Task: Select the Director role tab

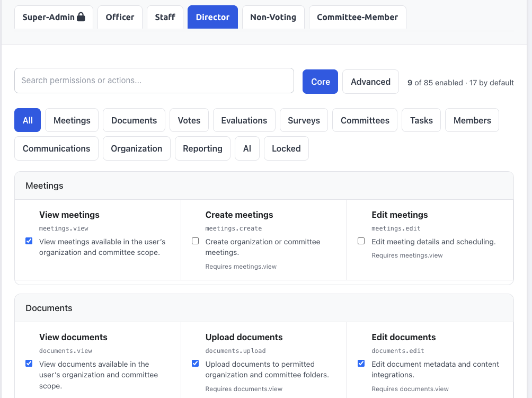Action: coord(212,17)
